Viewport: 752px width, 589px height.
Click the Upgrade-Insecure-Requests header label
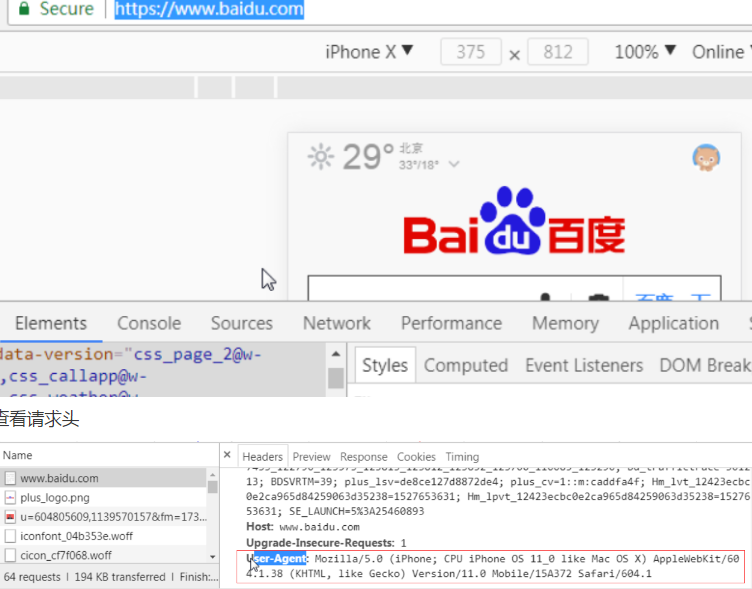(320, 542)
